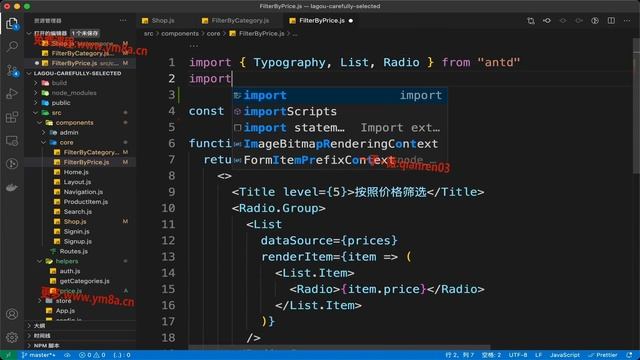This screenshot has height=360, width=640.
Task: Click the UTF-8 encoding status bar item
Action: click(518, 355)
